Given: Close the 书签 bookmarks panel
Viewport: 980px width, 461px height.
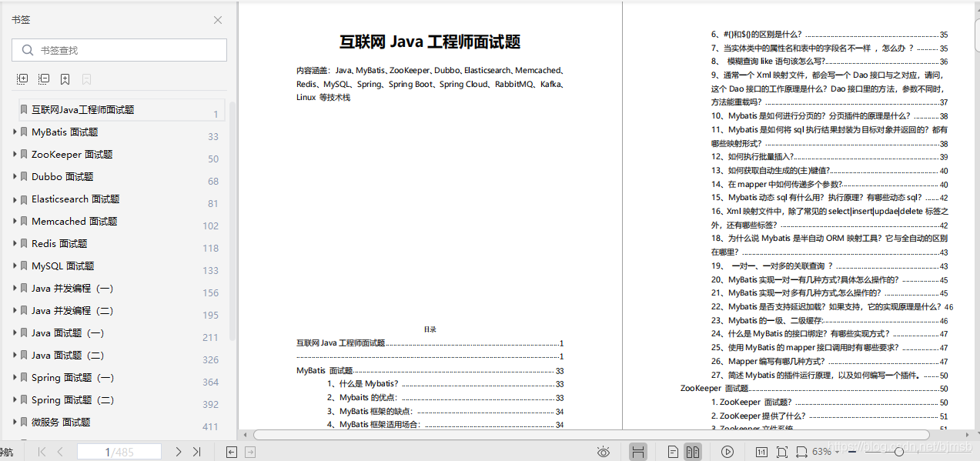Looking at the screenshot, I should (x=218, y=20).
